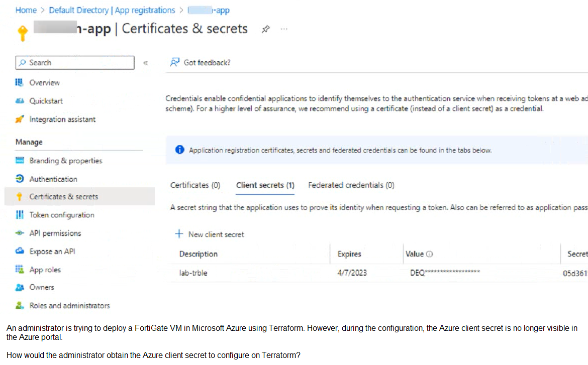Click the Roles and administrators icon
This screenshot has width=588, height=365.
click(x=20, y=305)
